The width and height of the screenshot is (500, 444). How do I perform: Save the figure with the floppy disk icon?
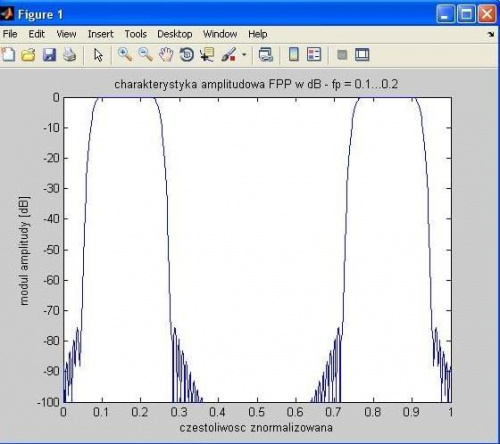pyautogui.click(x=49, y=55)
